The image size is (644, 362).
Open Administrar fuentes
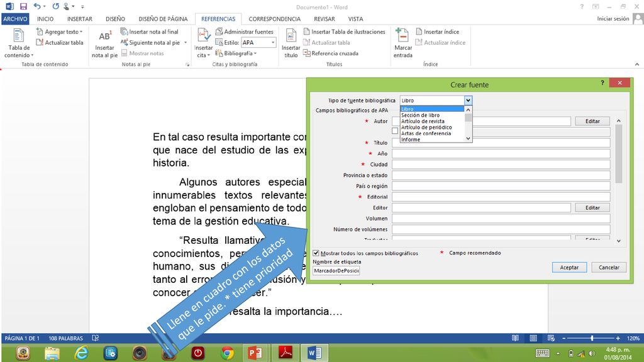(x=245, y=31)
